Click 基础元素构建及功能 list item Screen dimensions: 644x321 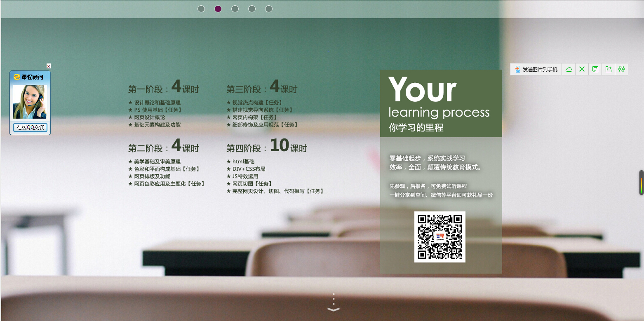(155, 124)
